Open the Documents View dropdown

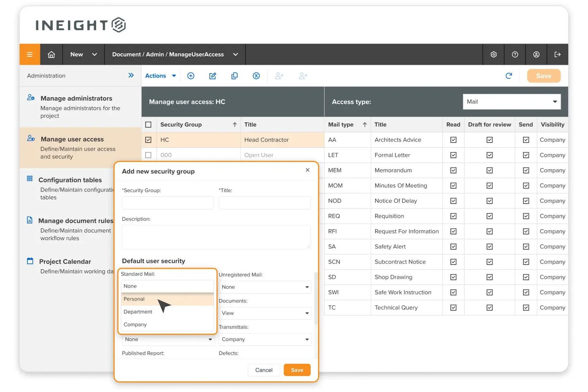pos(265,313)
